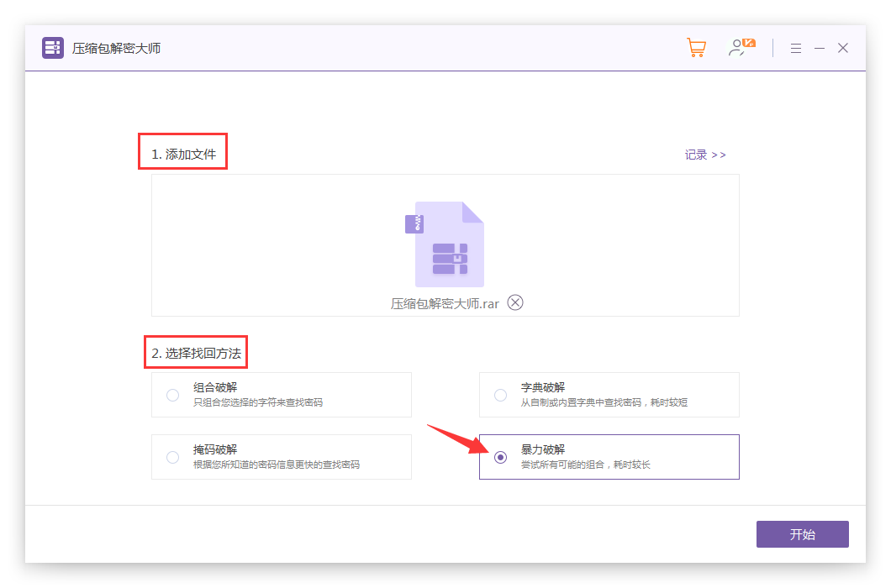The height and width of the screenshot is (588, 891).
Task: Open the VIP user account icon
Action: tap(741, 47)
